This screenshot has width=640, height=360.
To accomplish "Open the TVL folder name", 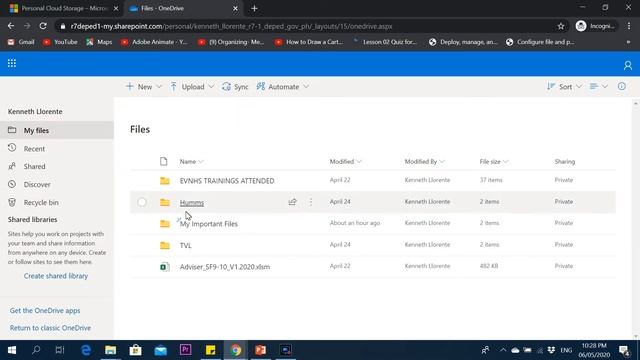I will pos(186,245).
